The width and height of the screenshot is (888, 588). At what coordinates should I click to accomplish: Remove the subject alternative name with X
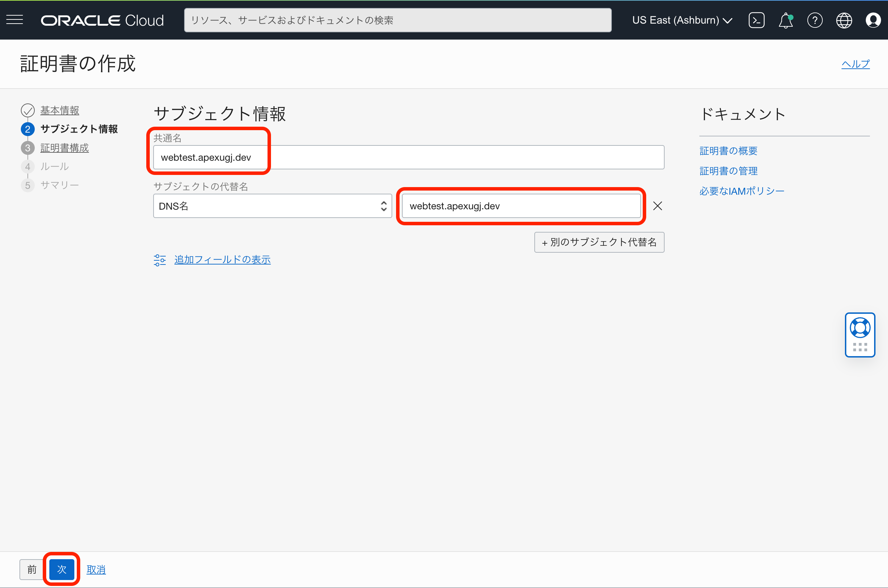[658, 206]
